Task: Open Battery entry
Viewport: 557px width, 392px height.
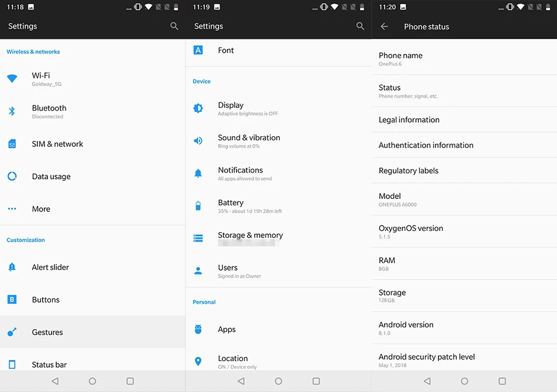Action: click(x=278, y=206)
